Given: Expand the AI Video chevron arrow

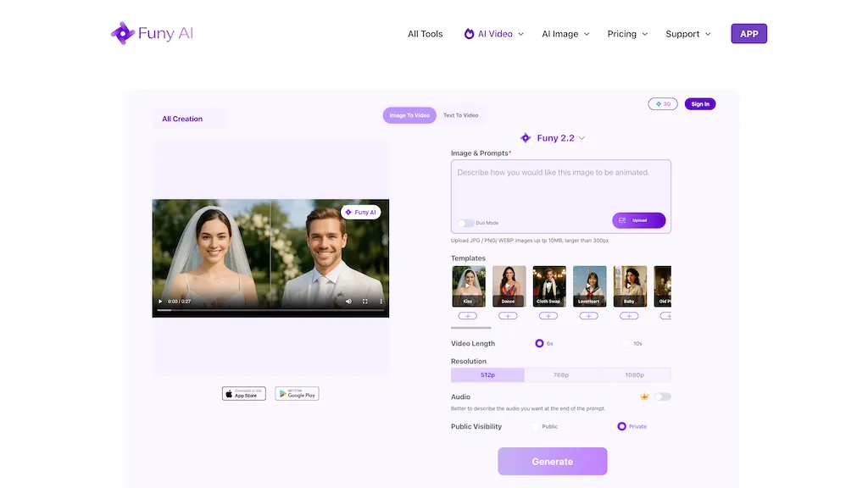Looking at the screenshot, I should [521, 34].
